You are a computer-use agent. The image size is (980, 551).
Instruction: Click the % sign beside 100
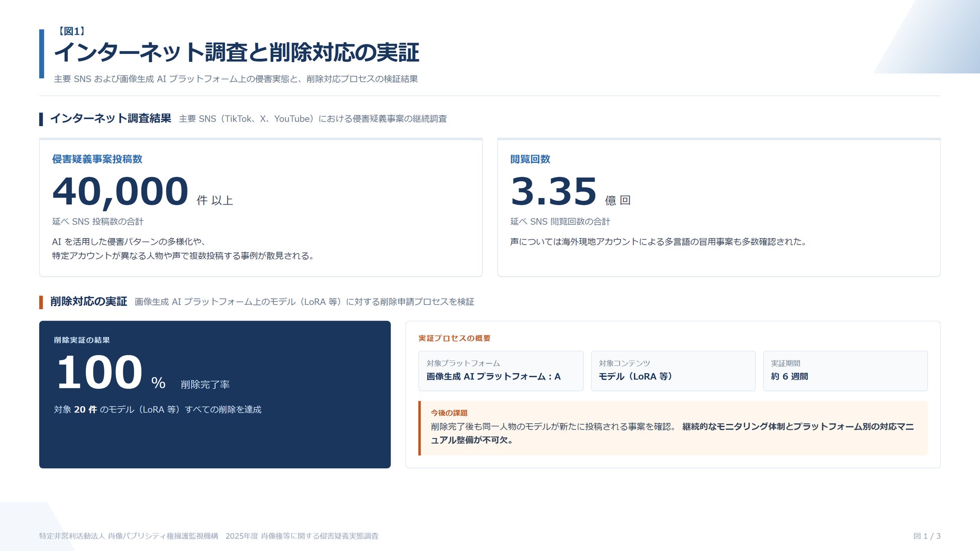(x=158, y=383)
